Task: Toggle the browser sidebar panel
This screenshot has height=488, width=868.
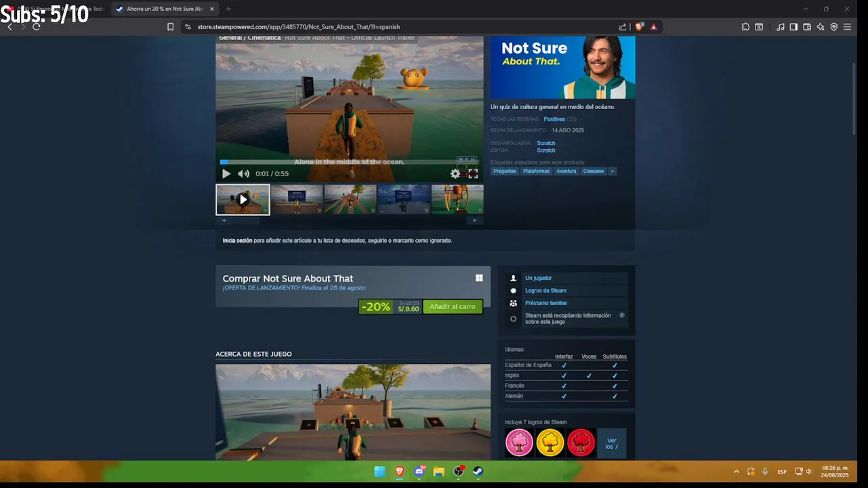Action: (793, 27)
